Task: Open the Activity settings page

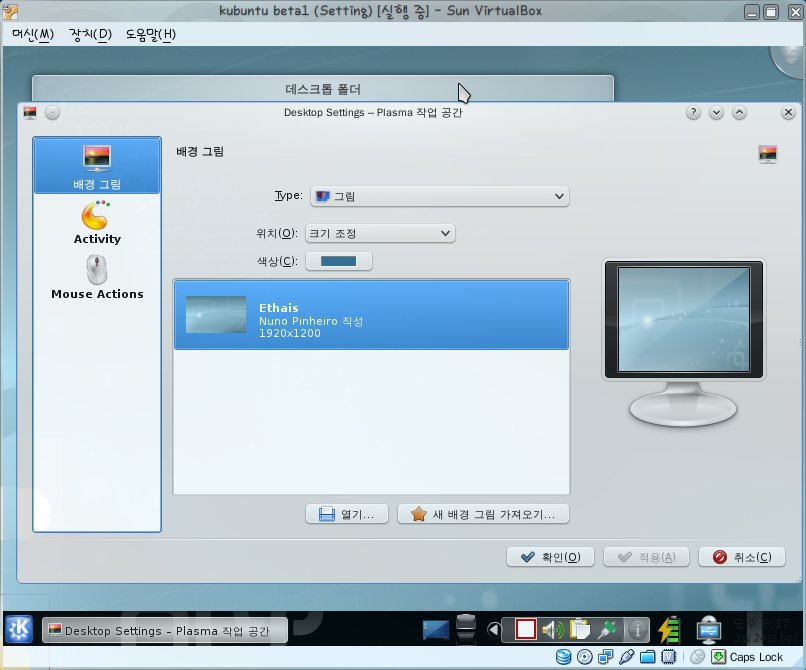Action: click(97, 222)
